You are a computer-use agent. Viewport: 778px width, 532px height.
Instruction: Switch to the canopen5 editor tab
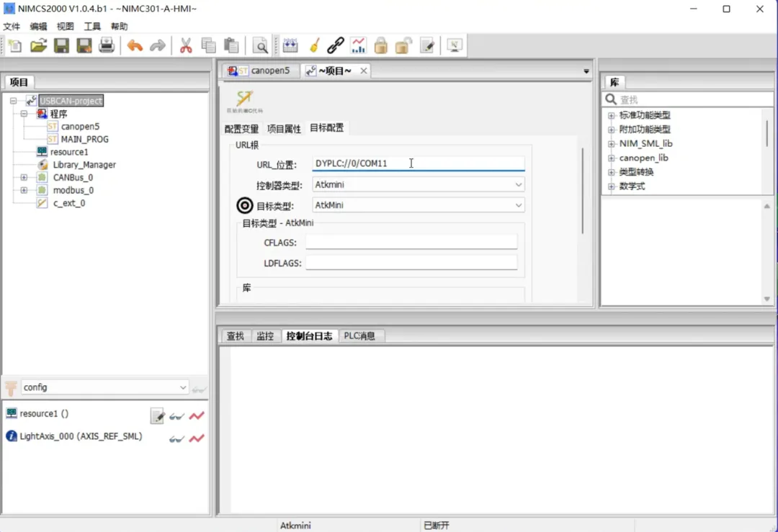[261, 71]
